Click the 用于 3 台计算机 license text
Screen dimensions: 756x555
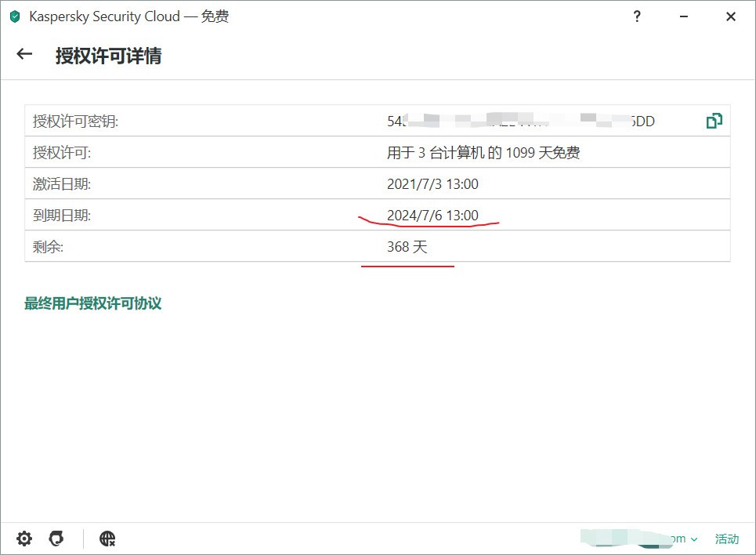tap(483, 153)
